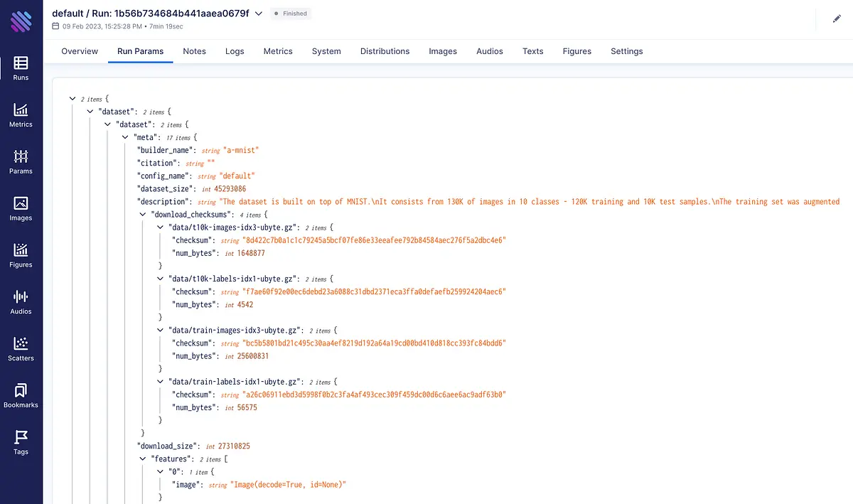Go to the Logs tab
This screenshot has width=853, height=504.
point(235,51)
